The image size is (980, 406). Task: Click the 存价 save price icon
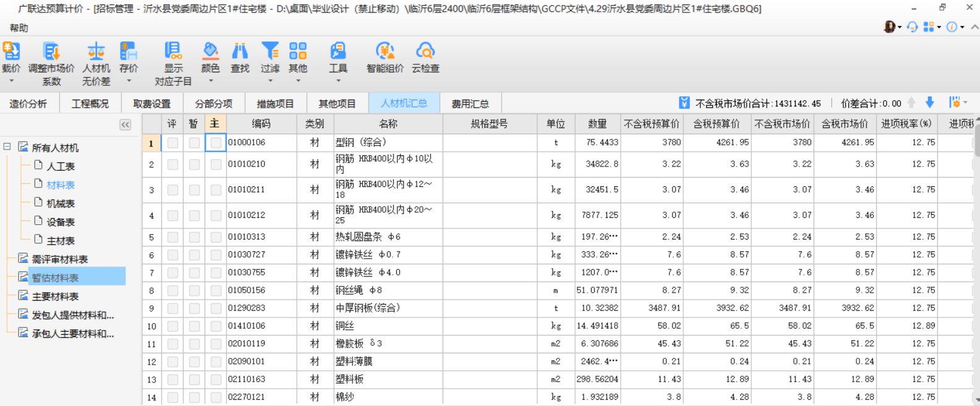click(x=129, y=51)
